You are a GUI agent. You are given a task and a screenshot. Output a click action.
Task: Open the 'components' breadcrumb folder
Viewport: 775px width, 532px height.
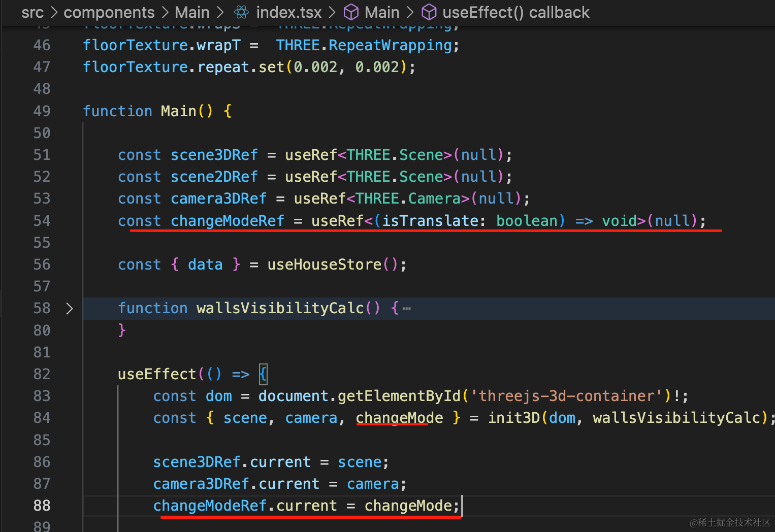click(109, 12)
